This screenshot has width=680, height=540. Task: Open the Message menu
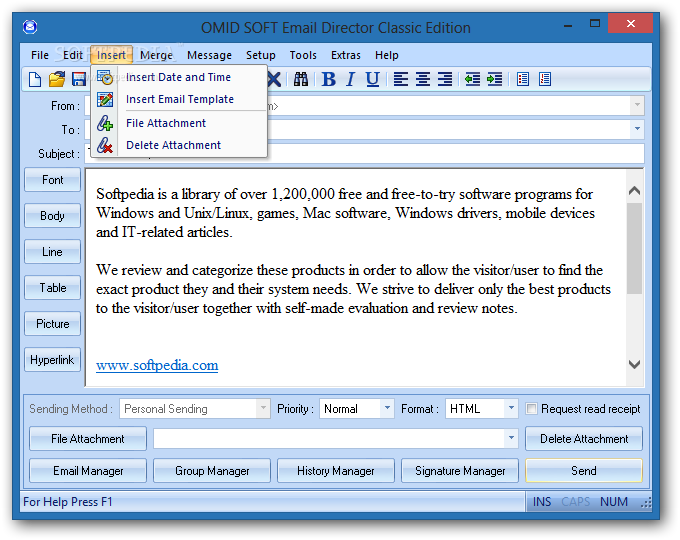209,55
